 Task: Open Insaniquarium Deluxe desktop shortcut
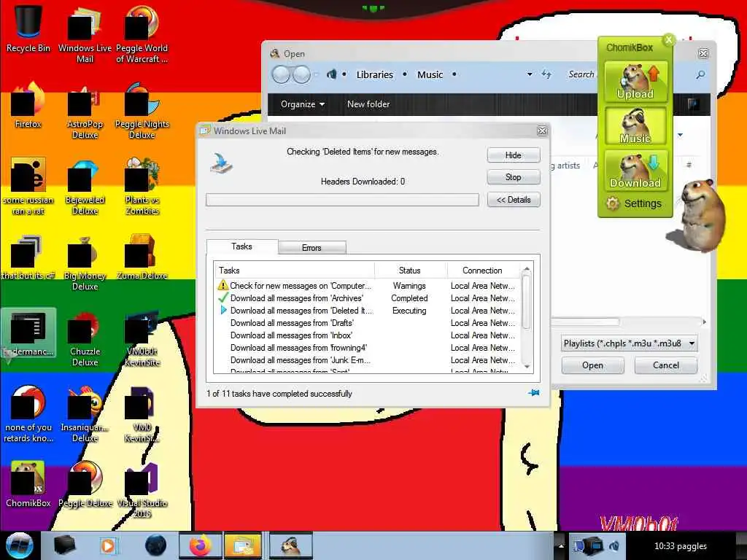pos(85,414)
